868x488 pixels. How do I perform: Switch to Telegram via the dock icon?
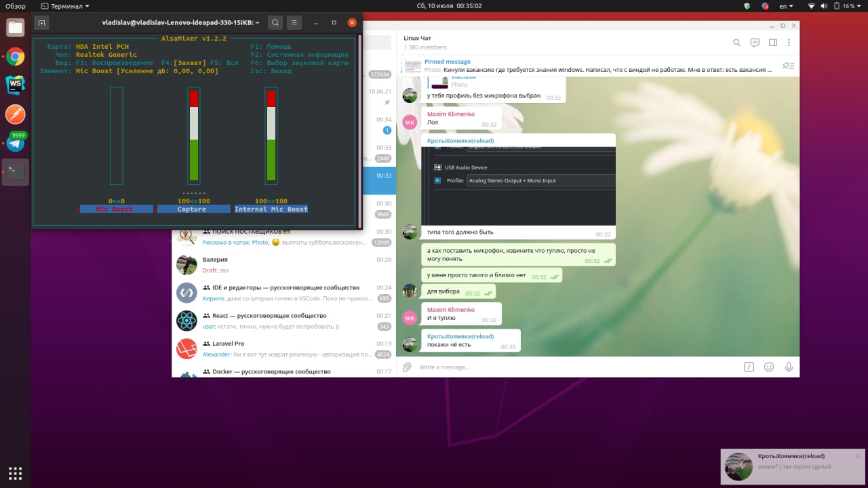click(15, 143)
